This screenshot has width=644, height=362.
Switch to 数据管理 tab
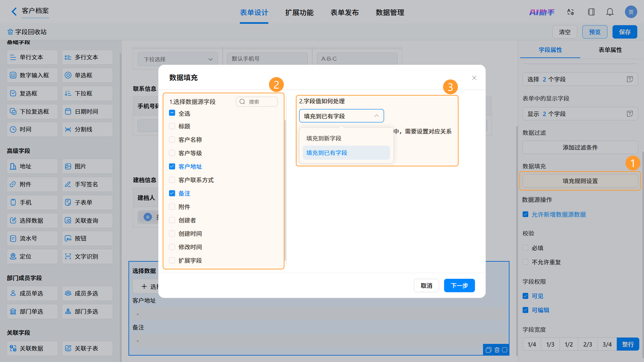[390, 13]
